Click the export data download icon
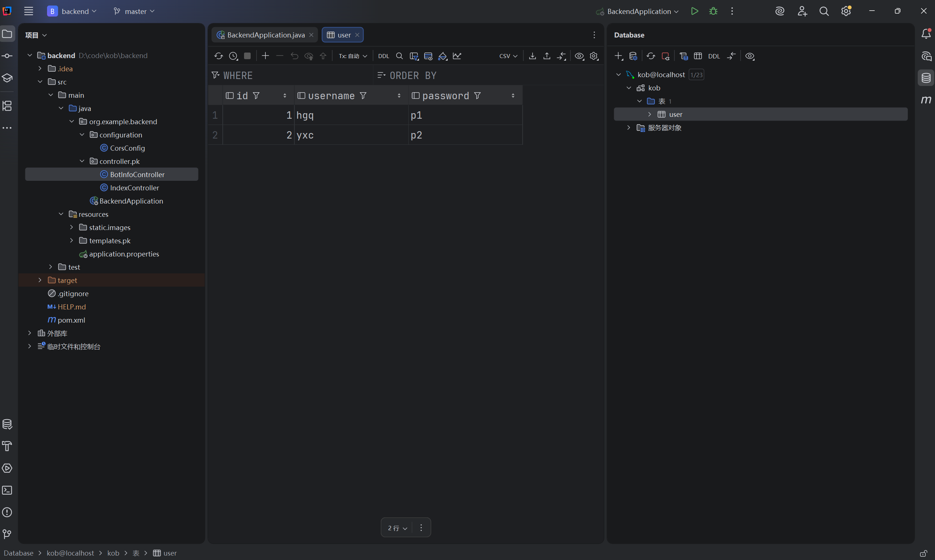935x560 pixels. (x=532, y=56)
